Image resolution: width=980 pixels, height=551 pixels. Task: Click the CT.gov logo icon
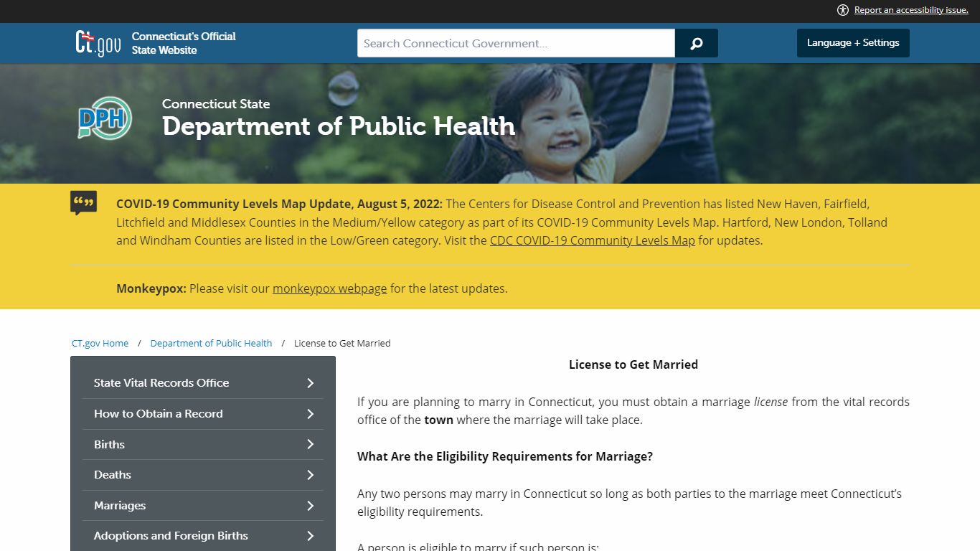[x=98, y=43]
